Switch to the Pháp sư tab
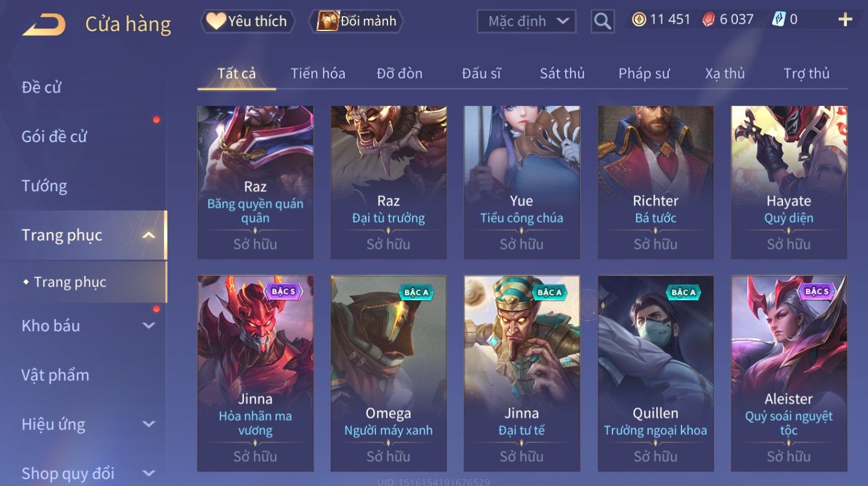 click(644, 74)
